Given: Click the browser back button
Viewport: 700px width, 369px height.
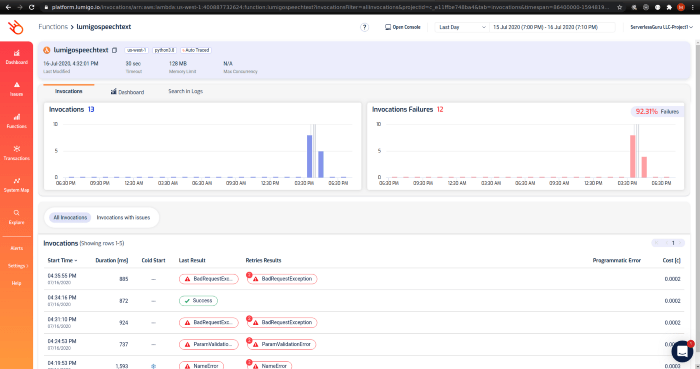Looking at the screenshot, I should click(8, 7).
